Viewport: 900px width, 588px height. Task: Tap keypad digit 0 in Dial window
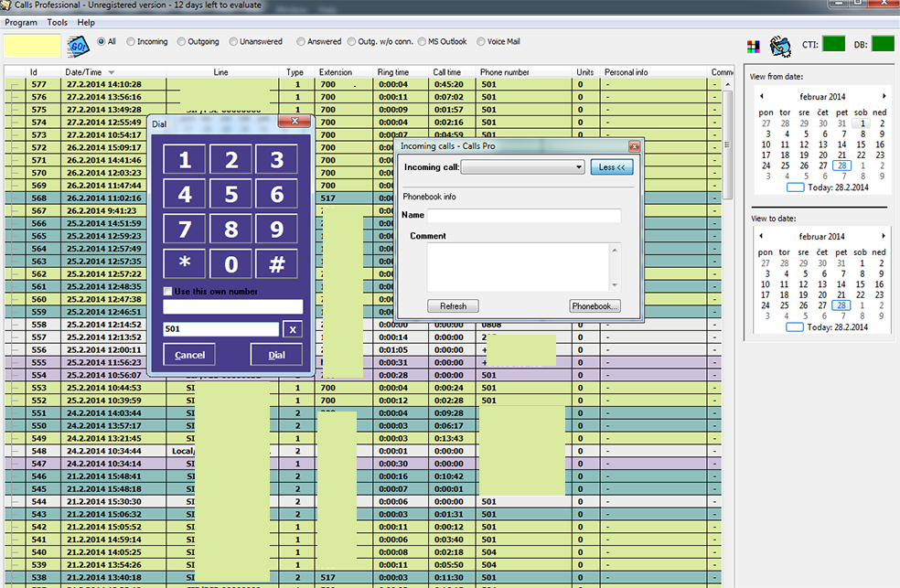230,264
